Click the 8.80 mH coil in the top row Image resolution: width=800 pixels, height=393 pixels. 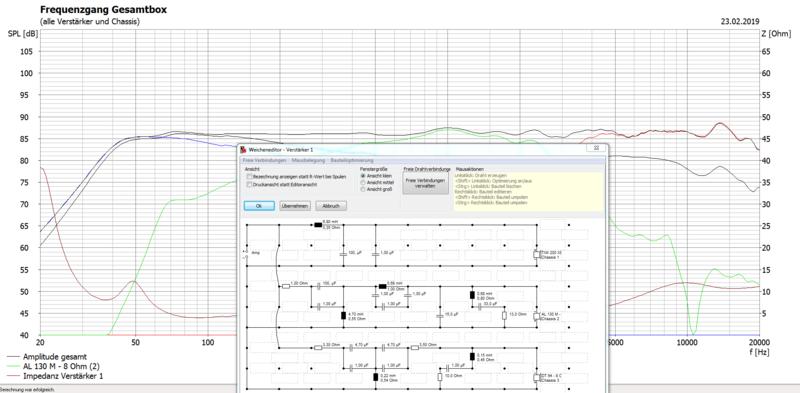(x=318, y=225)
